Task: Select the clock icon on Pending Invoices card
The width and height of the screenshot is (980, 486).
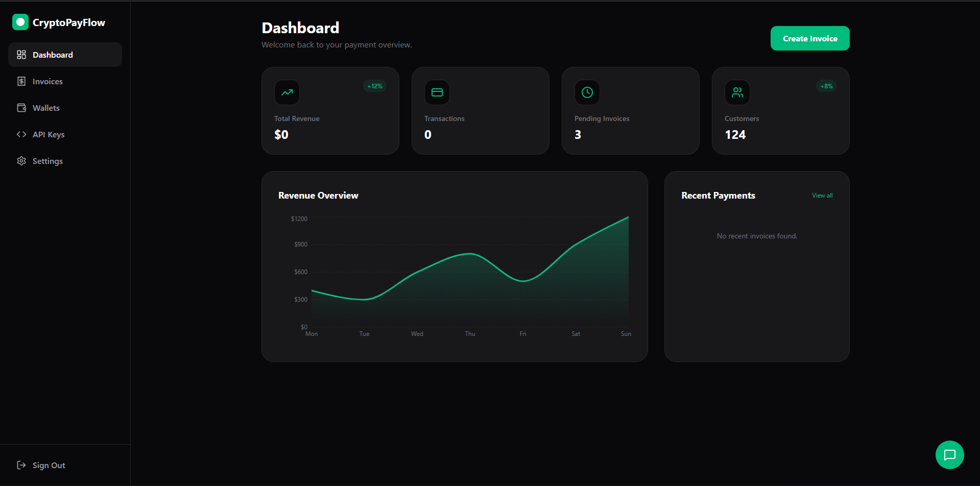Action: pos(587,92)
